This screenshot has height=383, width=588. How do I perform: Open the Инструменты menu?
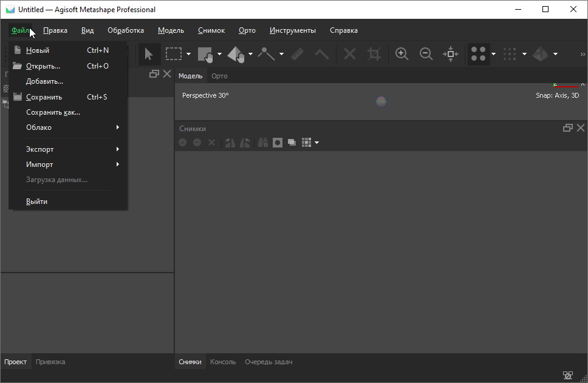[x=293, y=30]
